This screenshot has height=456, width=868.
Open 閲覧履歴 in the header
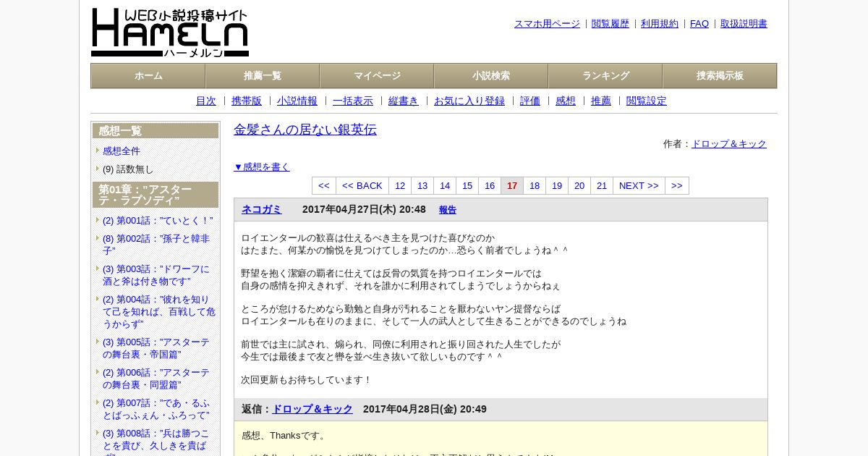(610, 23)
